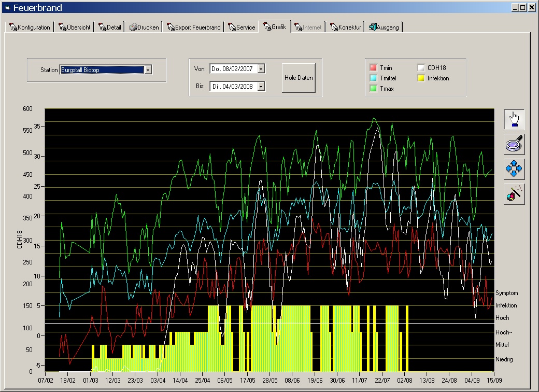Image resolution: width=539 pixels, height=392 pixels.
Task: Click the yellow Infektion color swatch
Action: 421,78
